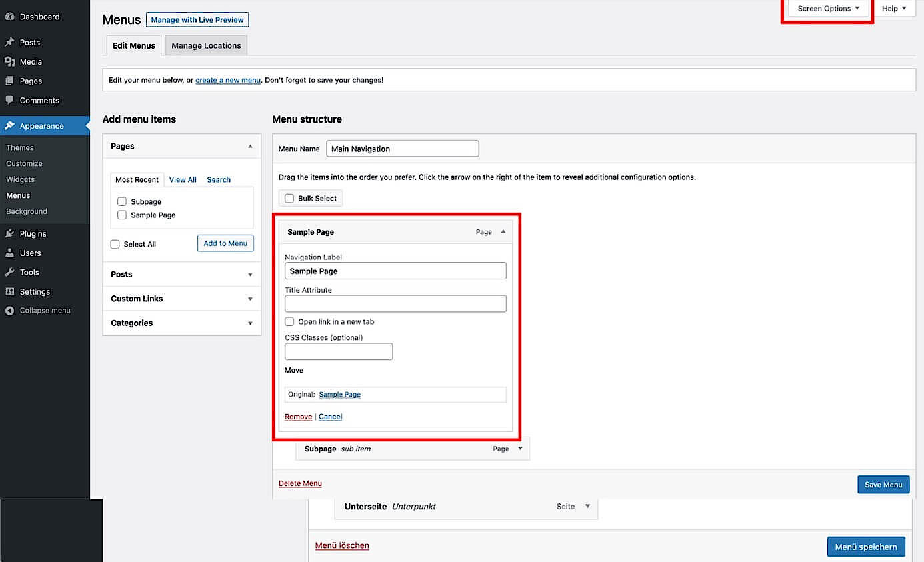Click the Add to Menu button
The image size is (924, 562).
[x=225, y=243]
